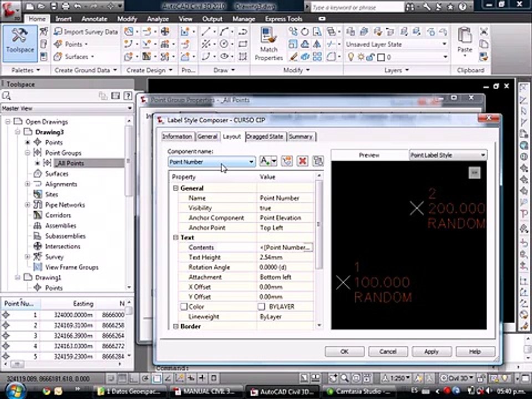This screenshot has width=532, height=399.
Task: Switch to the Dragged State tab
Action: 265,136
